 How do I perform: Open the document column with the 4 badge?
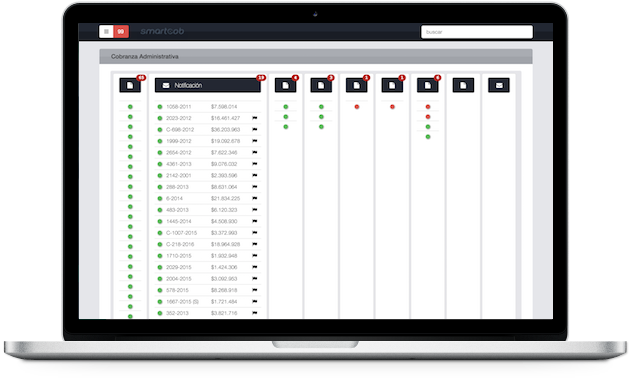[285, 85]
